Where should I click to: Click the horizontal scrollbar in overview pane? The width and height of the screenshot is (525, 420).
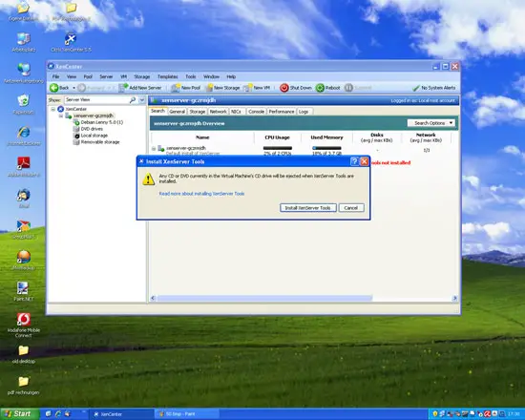264,298
